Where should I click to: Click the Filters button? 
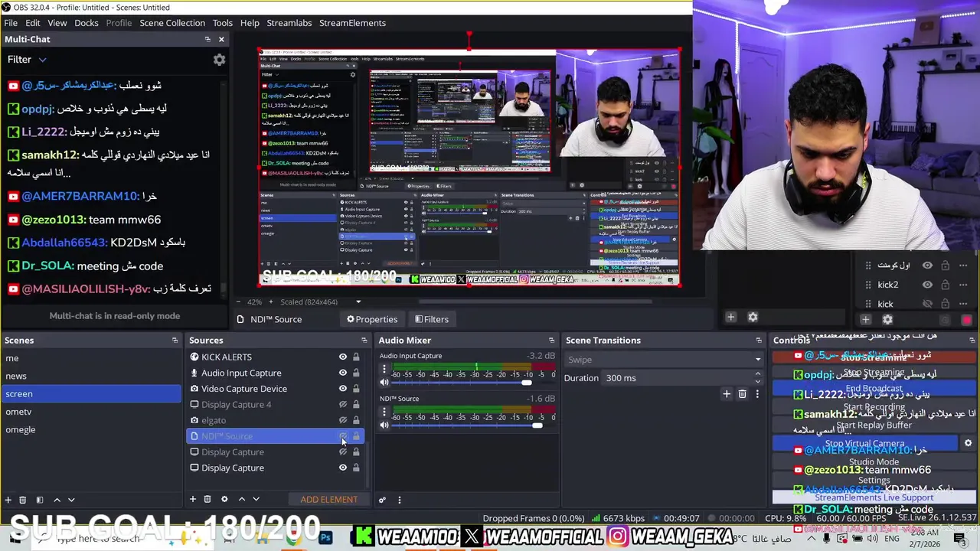[x=432, y=319]
